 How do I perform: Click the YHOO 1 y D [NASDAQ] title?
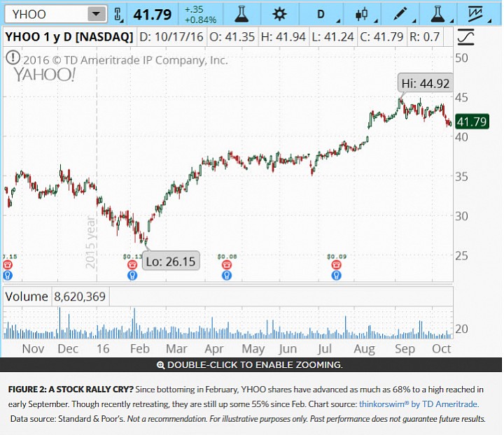[x=69, y=37]
